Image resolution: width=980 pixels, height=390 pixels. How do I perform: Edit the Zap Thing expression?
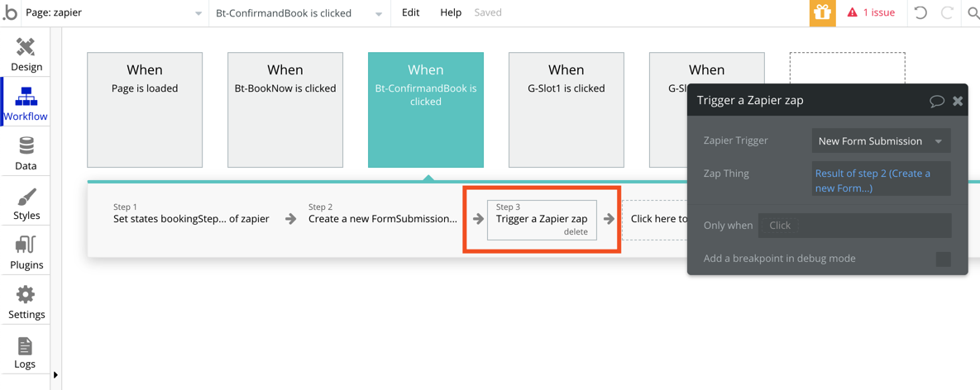pos(882,178)
